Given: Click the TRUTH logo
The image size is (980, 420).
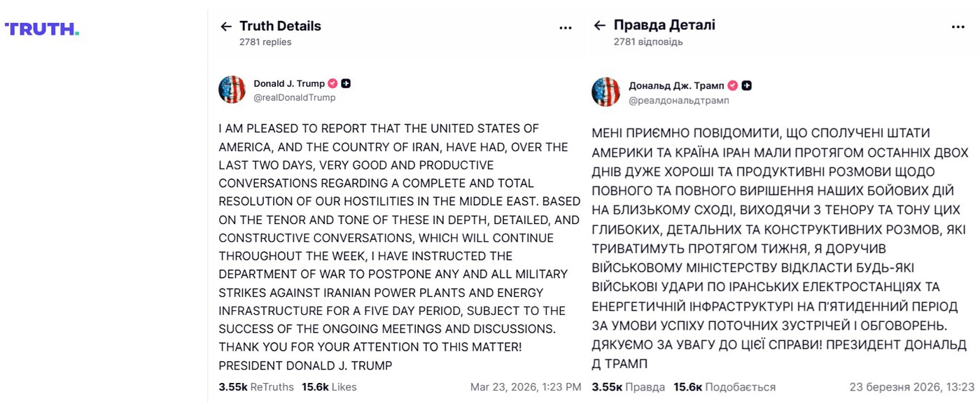Looking at the screenshot, I should click(42, 29).
